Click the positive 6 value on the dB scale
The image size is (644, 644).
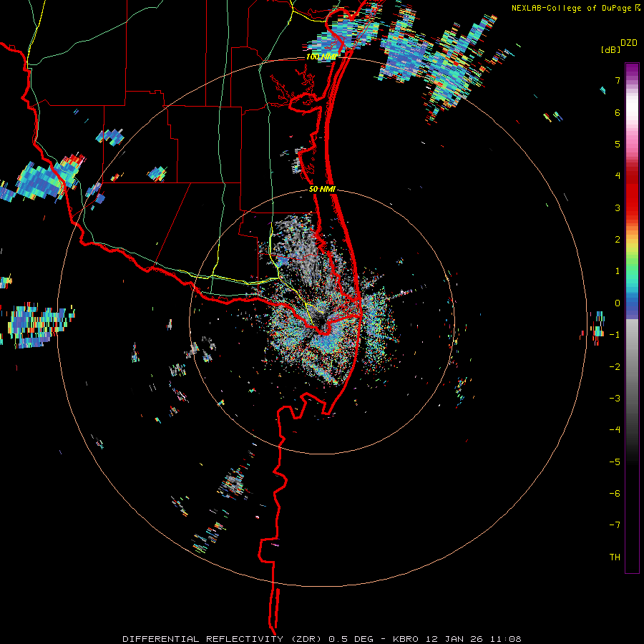618,112
